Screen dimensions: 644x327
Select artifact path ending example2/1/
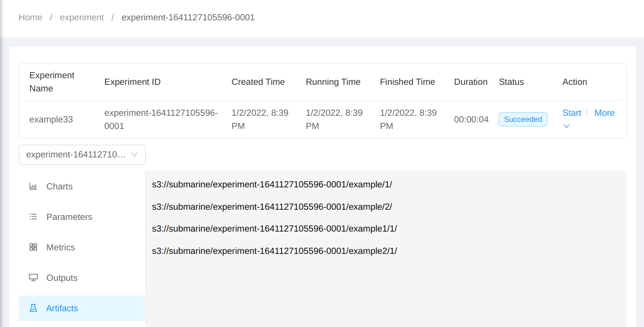coord(274,251)
